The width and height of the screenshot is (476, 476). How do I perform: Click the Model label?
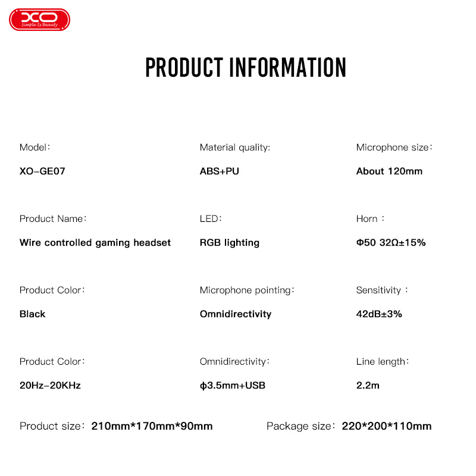tap(35, 148)
